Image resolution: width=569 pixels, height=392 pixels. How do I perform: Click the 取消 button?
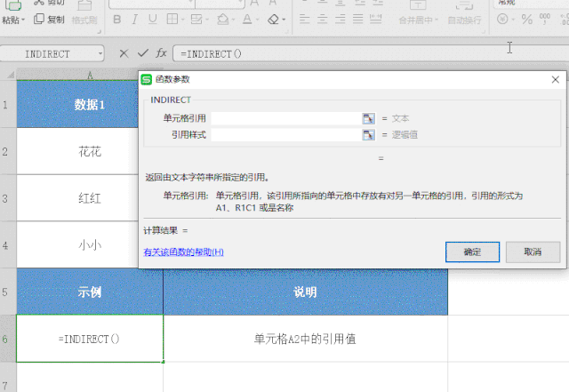533,252
